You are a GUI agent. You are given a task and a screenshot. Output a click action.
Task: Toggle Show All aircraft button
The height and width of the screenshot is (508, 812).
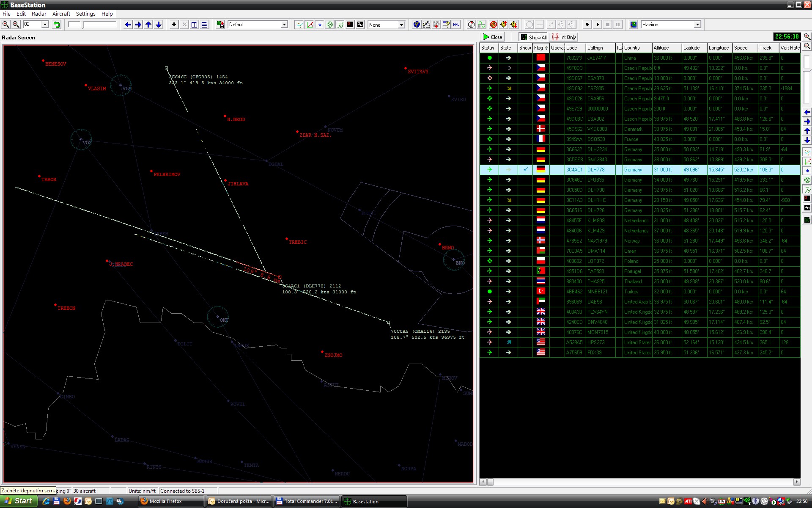pyautogui.click(x=533, y=37)
